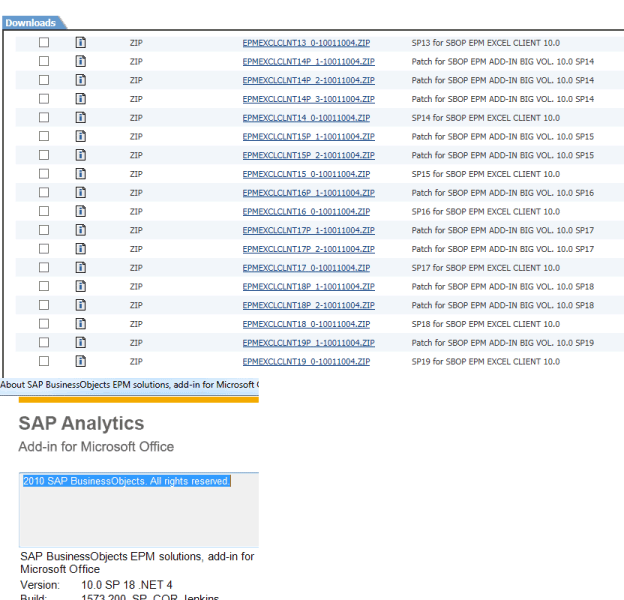Download EPMEXCLCLNT19P_1-10011004.ZIP link
The image size is (624, 600).
(308, 343)
